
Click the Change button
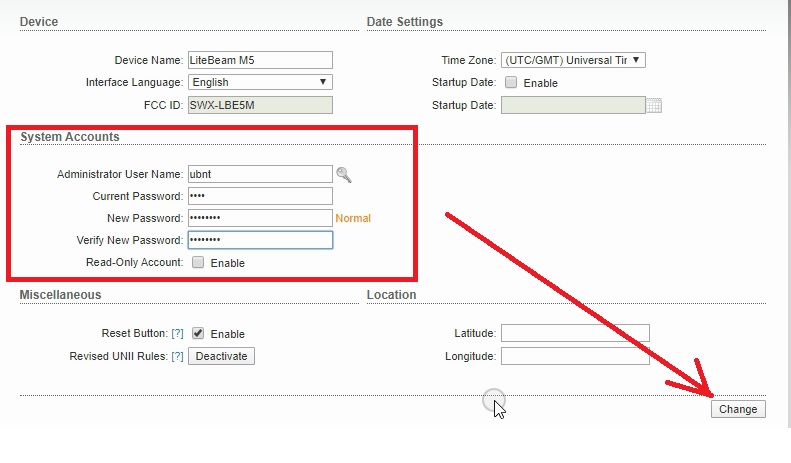(x=738, y=409)
